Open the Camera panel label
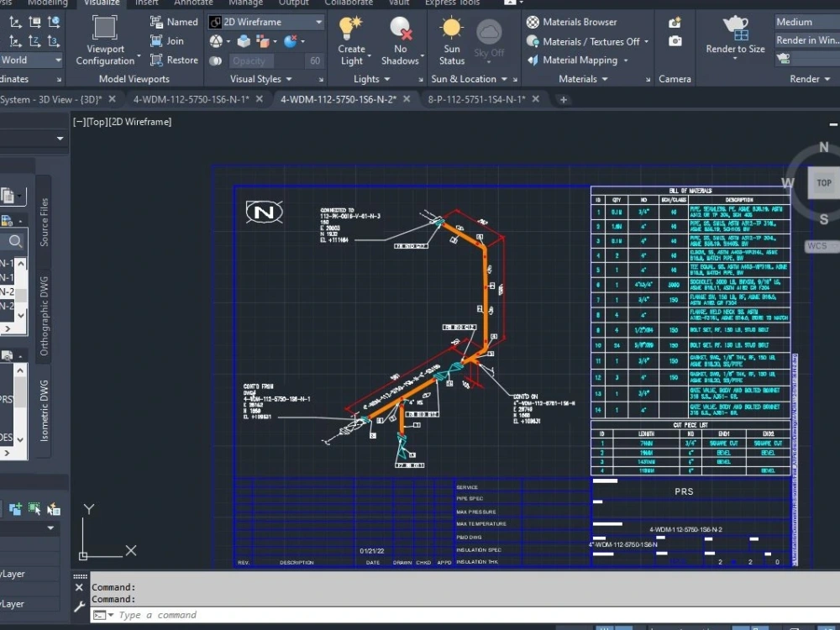The height and width of the screenshot is (630, 840). (675, 79)
